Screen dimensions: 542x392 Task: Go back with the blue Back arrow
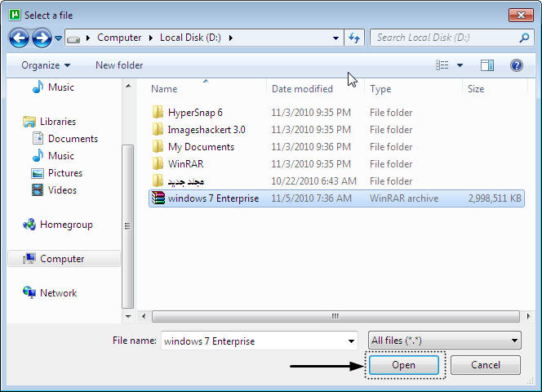click(19, 38)
